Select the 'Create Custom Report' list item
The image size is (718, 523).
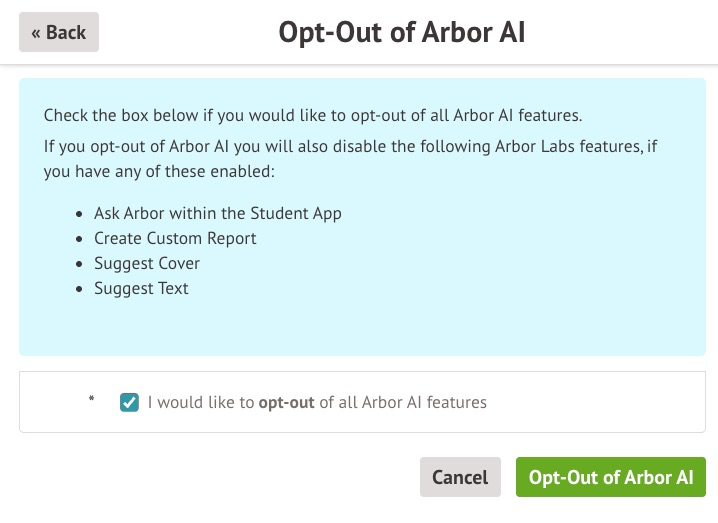tap(175, 238)
